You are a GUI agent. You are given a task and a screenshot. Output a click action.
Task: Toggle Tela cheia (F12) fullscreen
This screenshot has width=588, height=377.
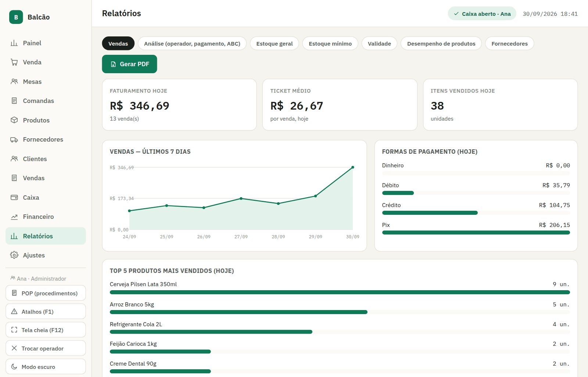click(46, 330)
